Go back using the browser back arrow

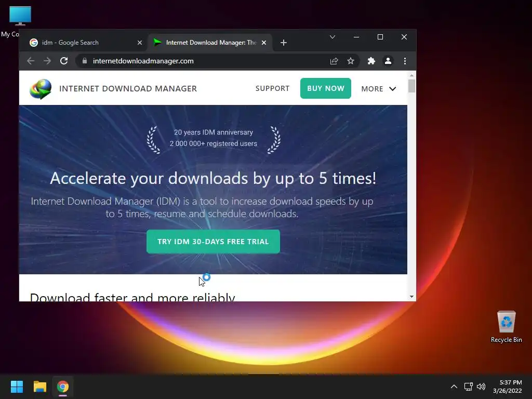(x=31, y=61)
